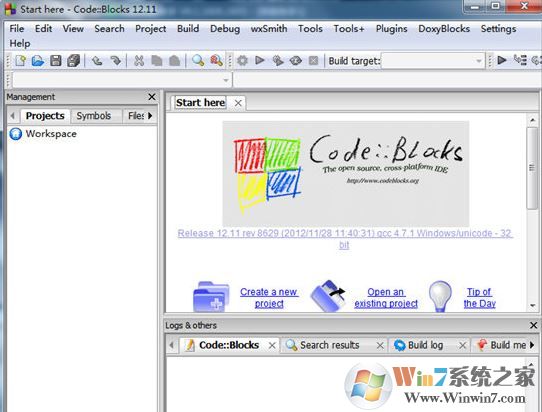Click the Paste toolbar icon
Image resolution: width=542 pixels, height=412 pixels.
pyautogui.click(x=175, y=61)
